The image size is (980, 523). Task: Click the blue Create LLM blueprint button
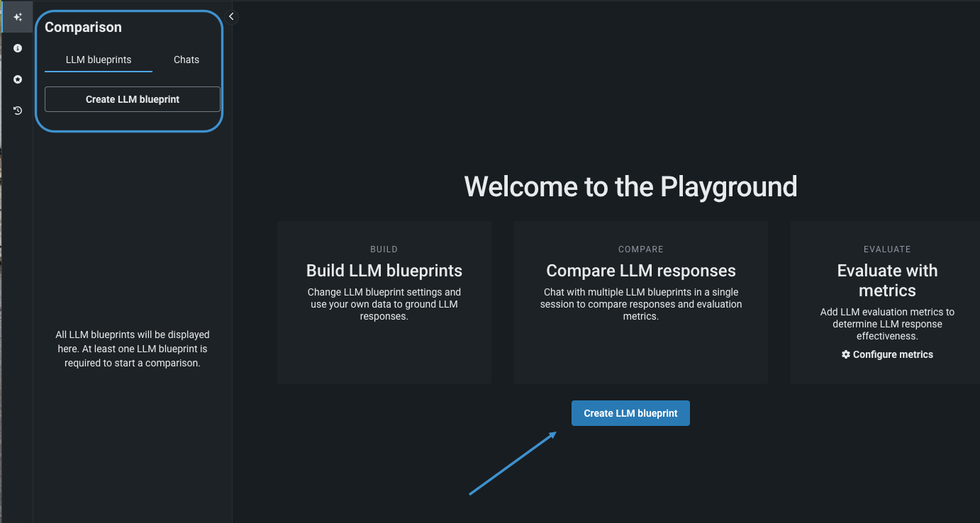pyautogui.click(x=630, y=413)
